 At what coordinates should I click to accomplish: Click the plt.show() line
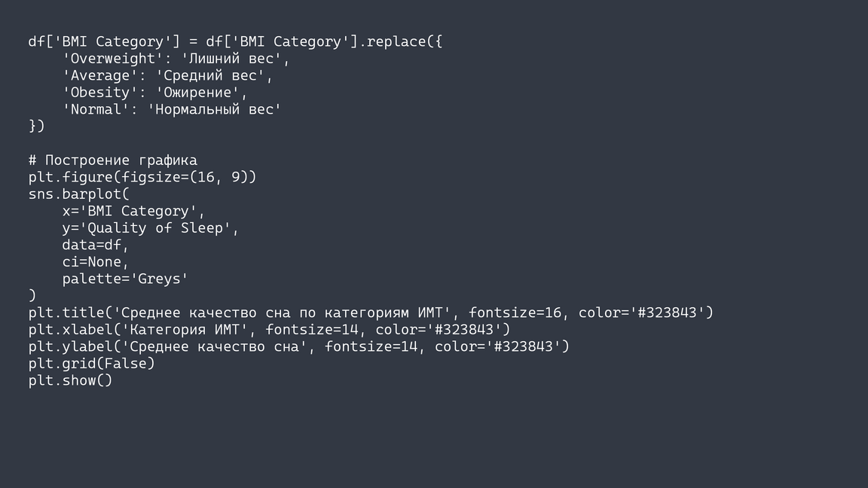tap(70, 380)
